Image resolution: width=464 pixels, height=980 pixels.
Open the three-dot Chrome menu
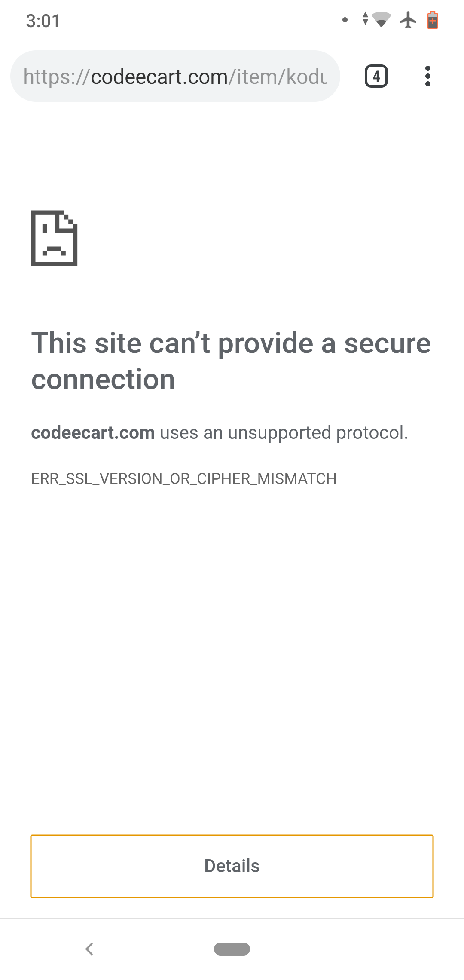(x=427, y=77)
